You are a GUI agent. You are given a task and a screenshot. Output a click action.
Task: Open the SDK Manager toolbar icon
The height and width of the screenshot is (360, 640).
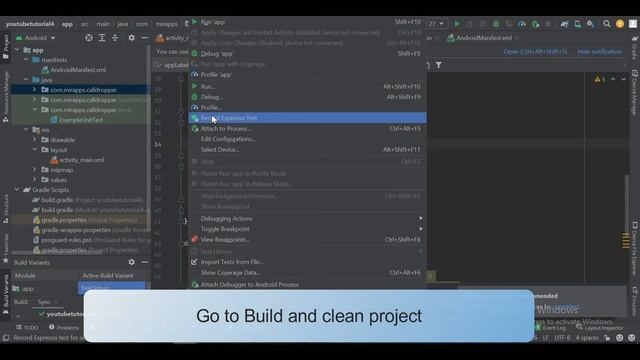590,24
